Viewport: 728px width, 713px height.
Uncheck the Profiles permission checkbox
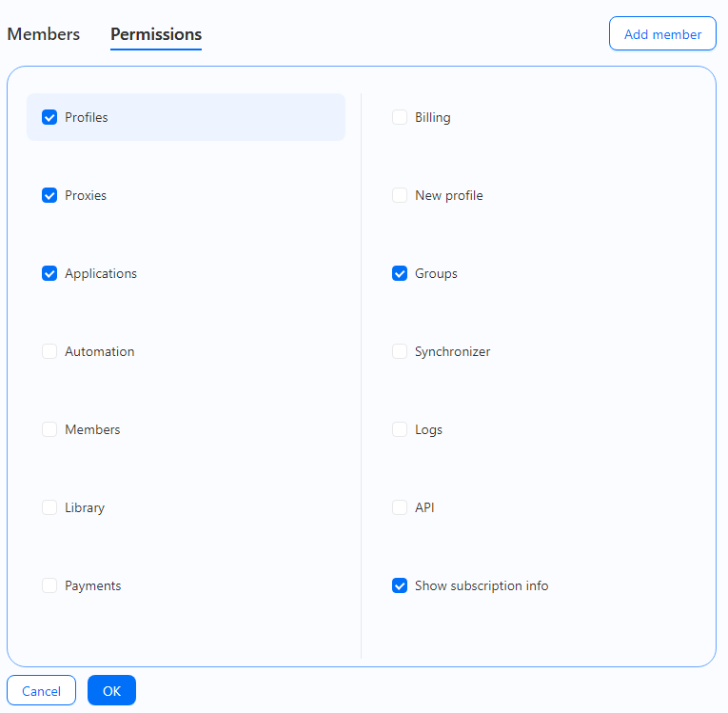[49, 117]
